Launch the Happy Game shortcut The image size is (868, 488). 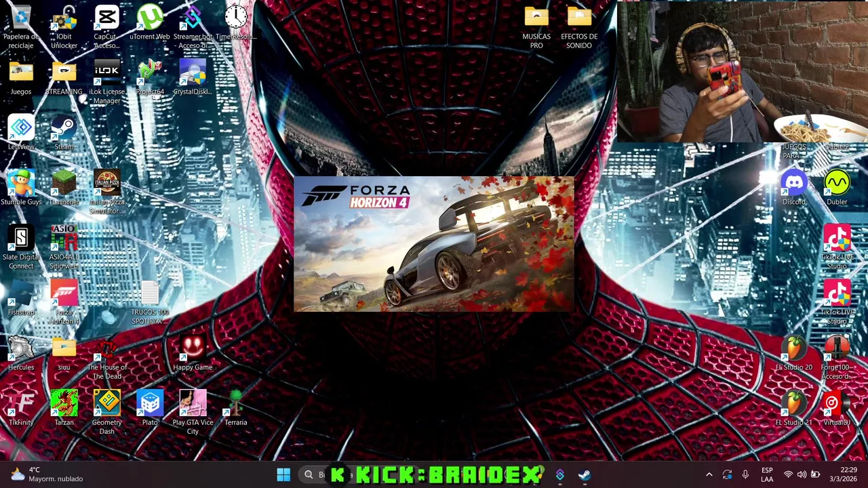193,353
